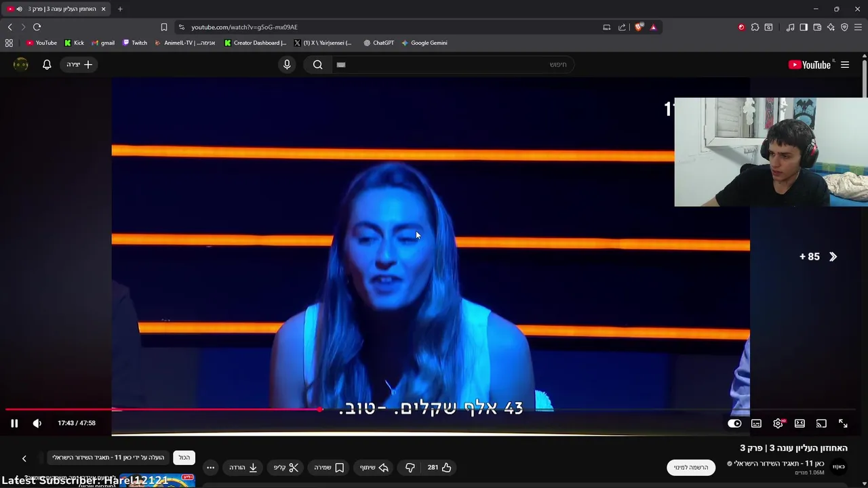Open the קליפ clip button
Image resolution: width=868 pixels, height=488 pixels.
coord(285,467)
